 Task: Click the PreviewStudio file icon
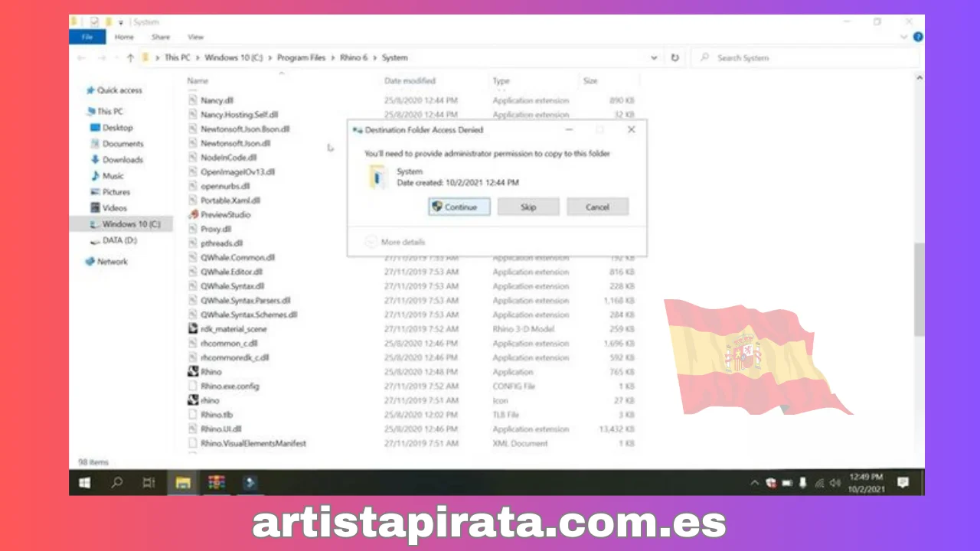(x=194, y=215)
